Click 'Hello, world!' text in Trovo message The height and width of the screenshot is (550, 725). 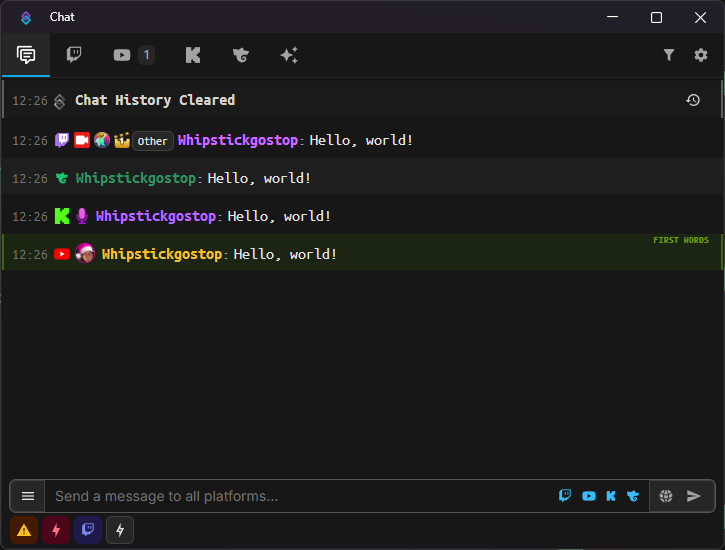coord(259,178)
